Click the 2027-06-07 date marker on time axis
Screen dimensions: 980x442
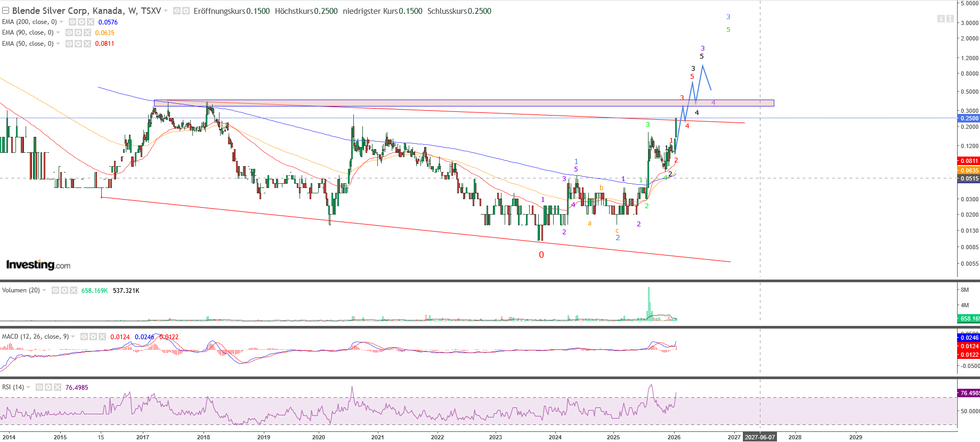click(760, 437)
